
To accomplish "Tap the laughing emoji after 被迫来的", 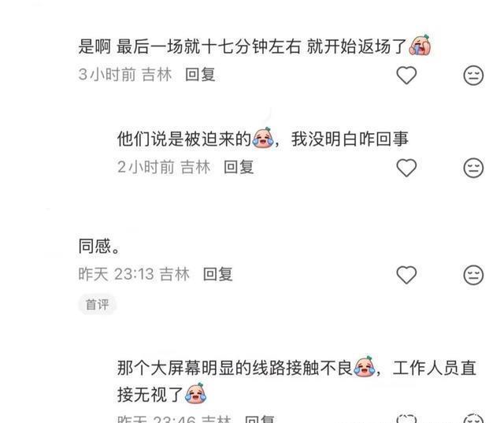I will pyautogui.click(x=263, y=138).
